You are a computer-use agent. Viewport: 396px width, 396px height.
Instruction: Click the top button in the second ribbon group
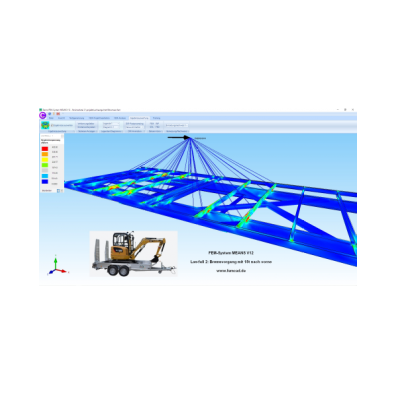point(86,124)
